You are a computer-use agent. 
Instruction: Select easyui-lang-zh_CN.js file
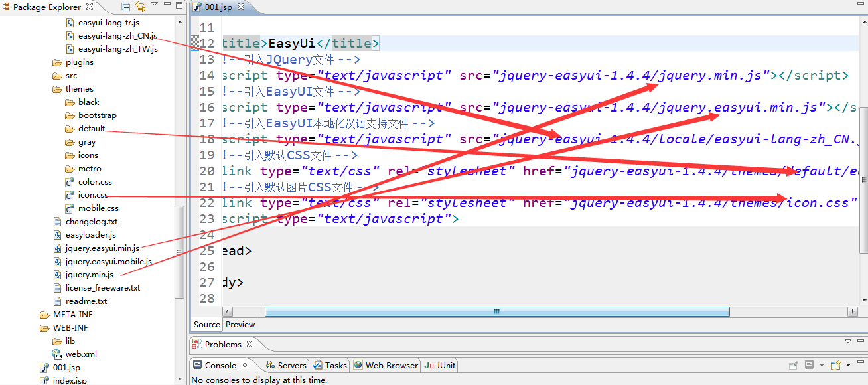(111, 35)
